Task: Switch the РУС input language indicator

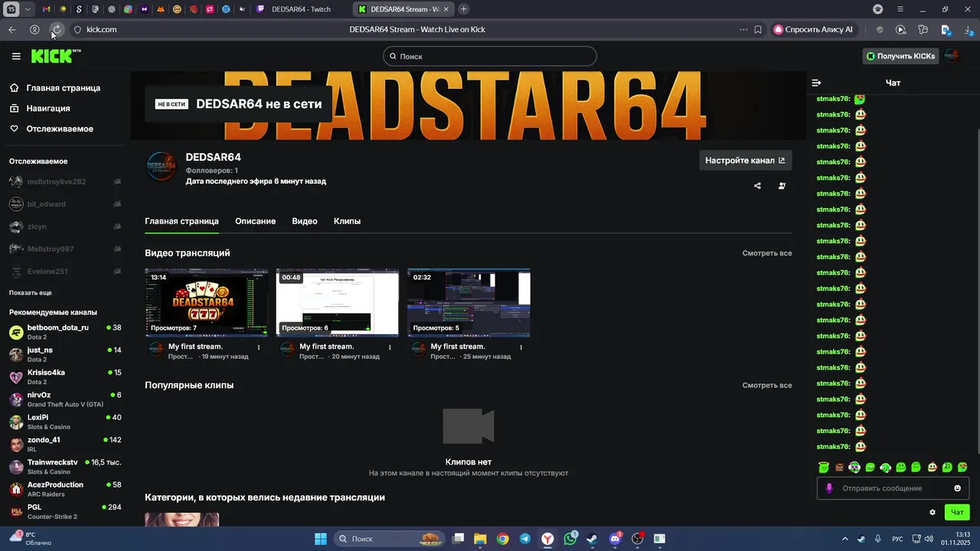Action: [898, 539]
